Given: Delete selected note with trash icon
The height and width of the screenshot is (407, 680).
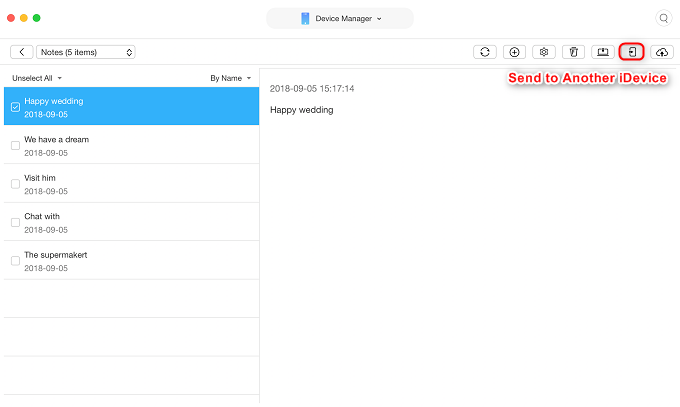Looking at the screenshot, I should [x=573, y=52].
